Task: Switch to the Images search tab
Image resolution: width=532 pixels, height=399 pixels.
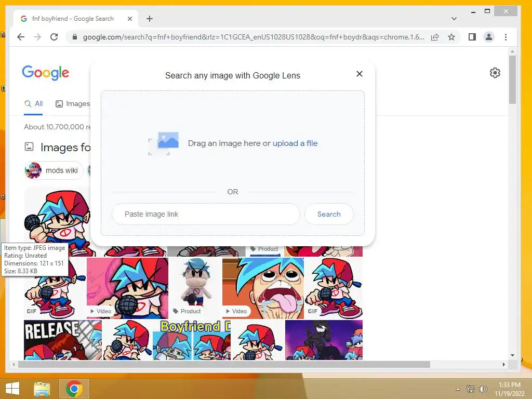Action: point(73,104)
